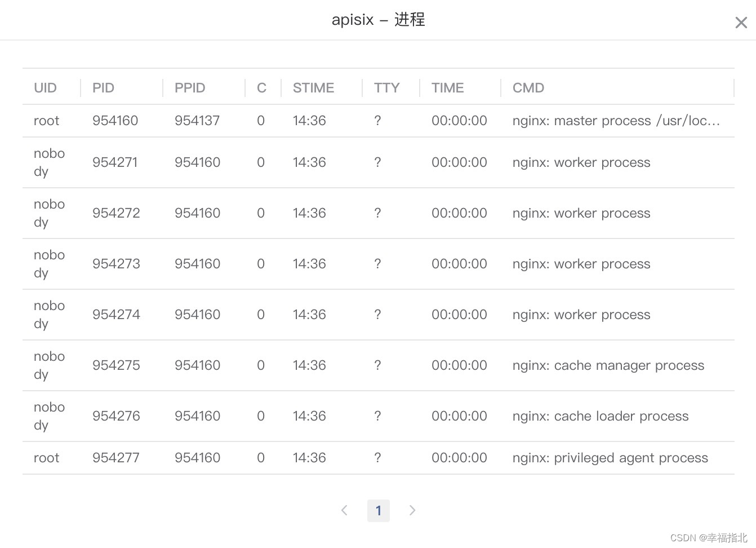
Task: Go to next page arrow
Action: click(412, 510)
